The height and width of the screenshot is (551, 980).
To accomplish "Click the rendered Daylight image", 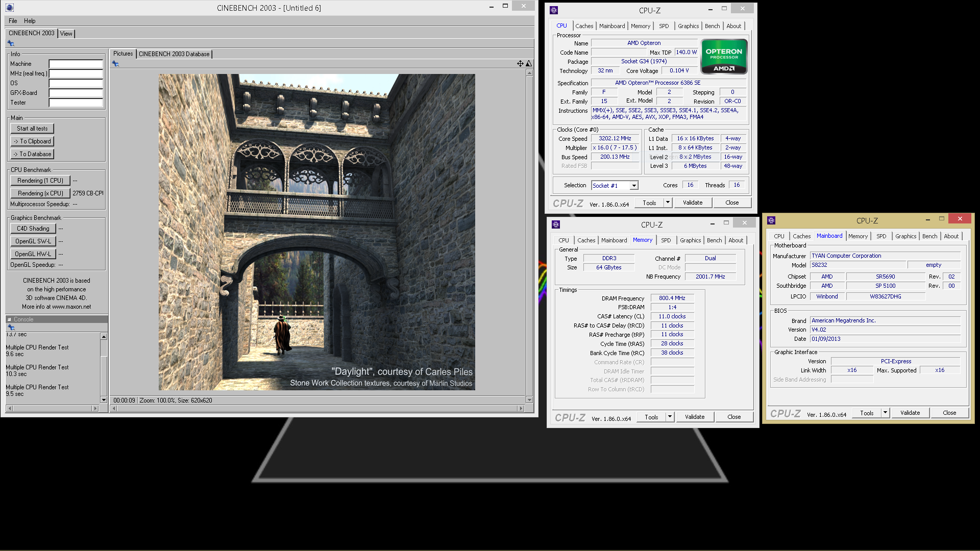I will coord(316,232).
